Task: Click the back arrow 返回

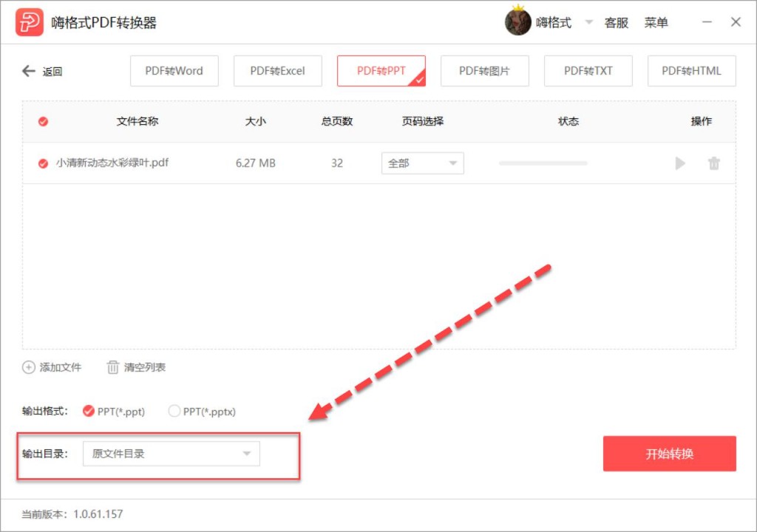Action: pyautogui.click(x=29, y=71)
